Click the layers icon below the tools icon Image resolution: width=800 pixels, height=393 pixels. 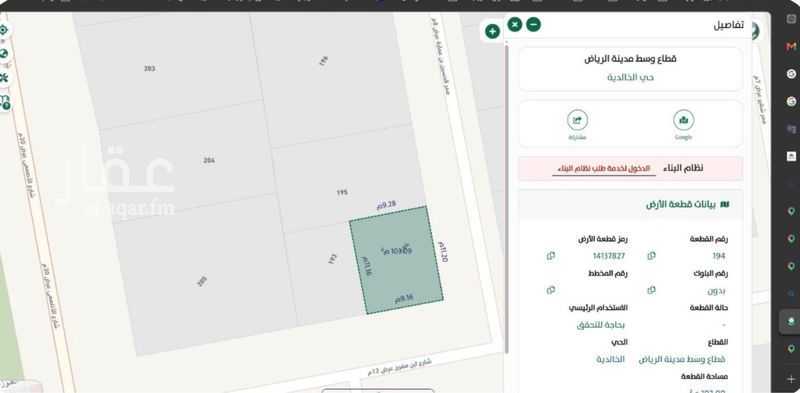[x=5, y=102]
